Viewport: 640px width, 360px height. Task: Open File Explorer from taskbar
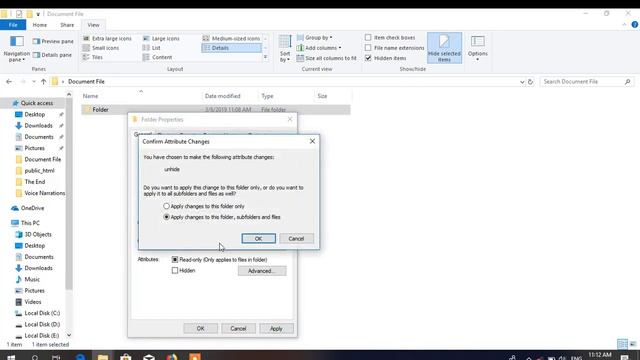[103, 357]
